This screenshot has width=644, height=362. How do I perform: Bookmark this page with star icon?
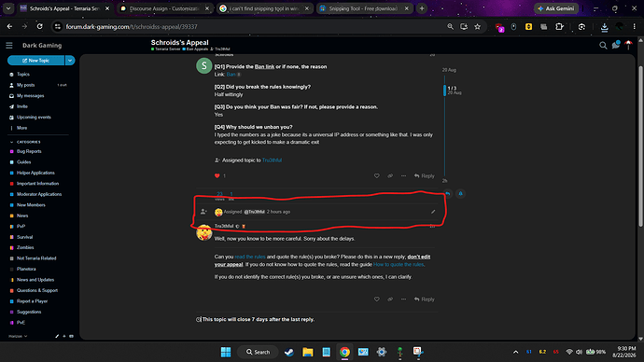pyautogui.click(x=477, y=26)
